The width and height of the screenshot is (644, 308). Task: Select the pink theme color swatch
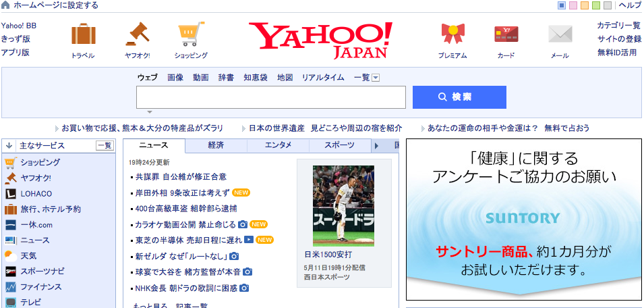click(573, 5)
